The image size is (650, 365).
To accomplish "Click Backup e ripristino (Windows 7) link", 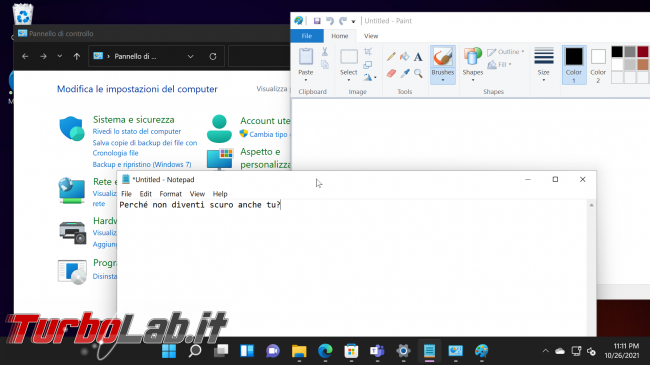I will 142,165.
